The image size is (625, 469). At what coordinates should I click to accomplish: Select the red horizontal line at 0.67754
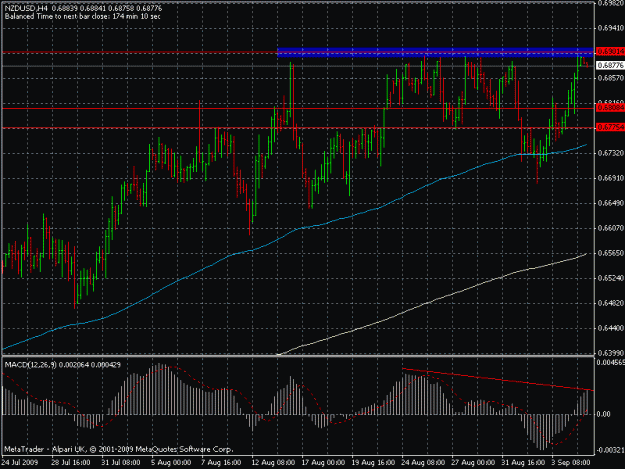coord(298,128)
